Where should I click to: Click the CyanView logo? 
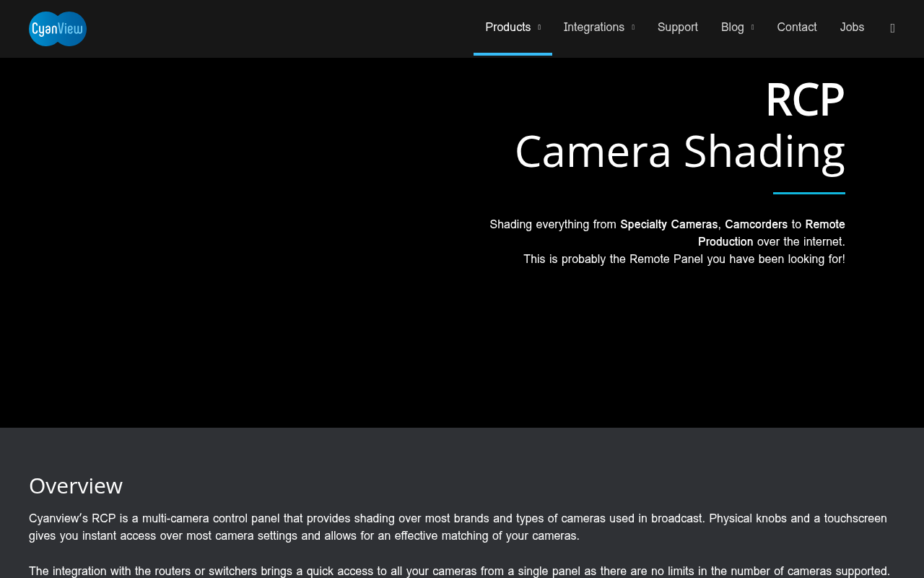58,29
